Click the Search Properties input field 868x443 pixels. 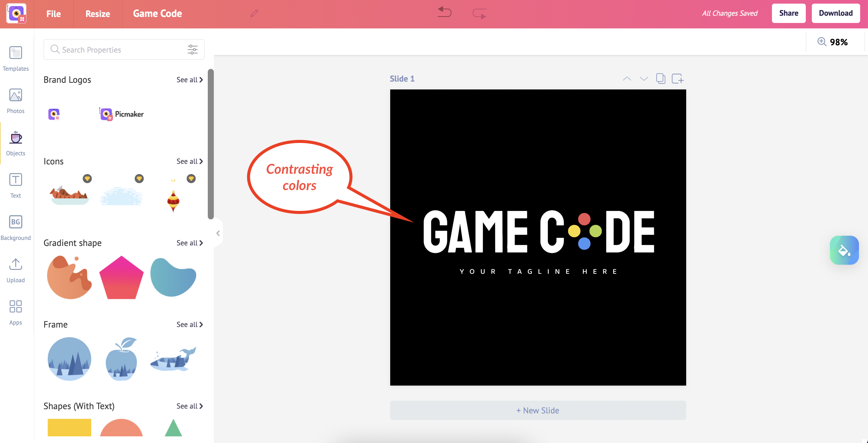pyautogui.click(x=119, y=50)
